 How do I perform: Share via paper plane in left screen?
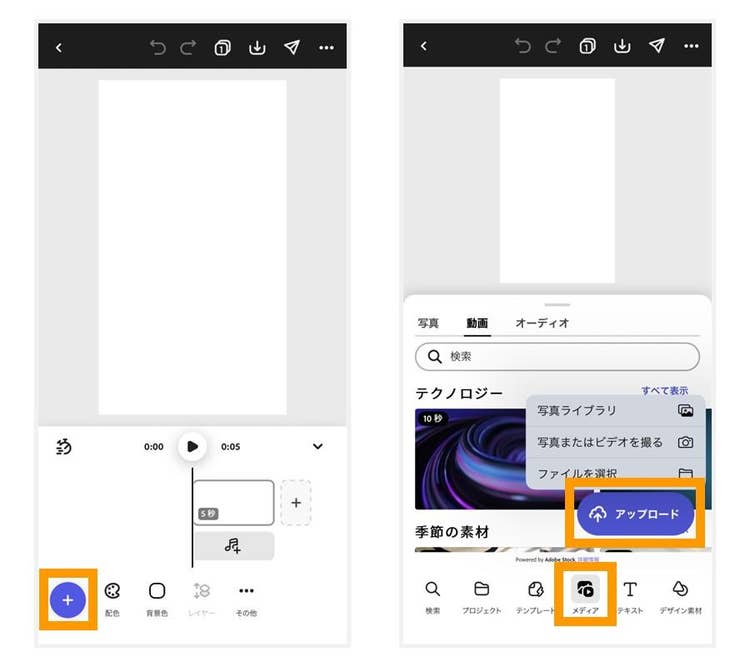point(292,47)
